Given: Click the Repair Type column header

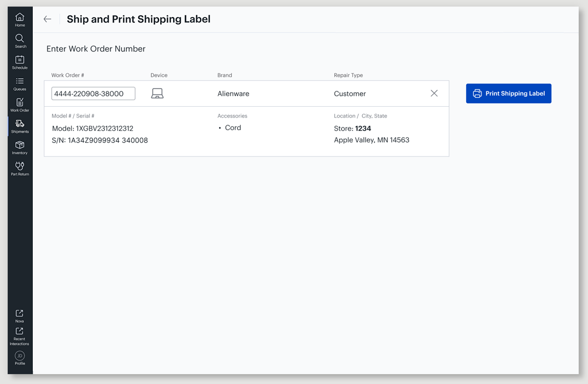Looking at the screenshot, I should coord(349,75).
